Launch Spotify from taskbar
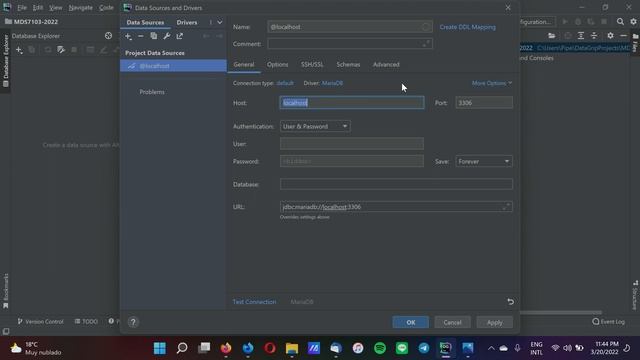Viewport: 640px width, 360px height. click(380, 348)
